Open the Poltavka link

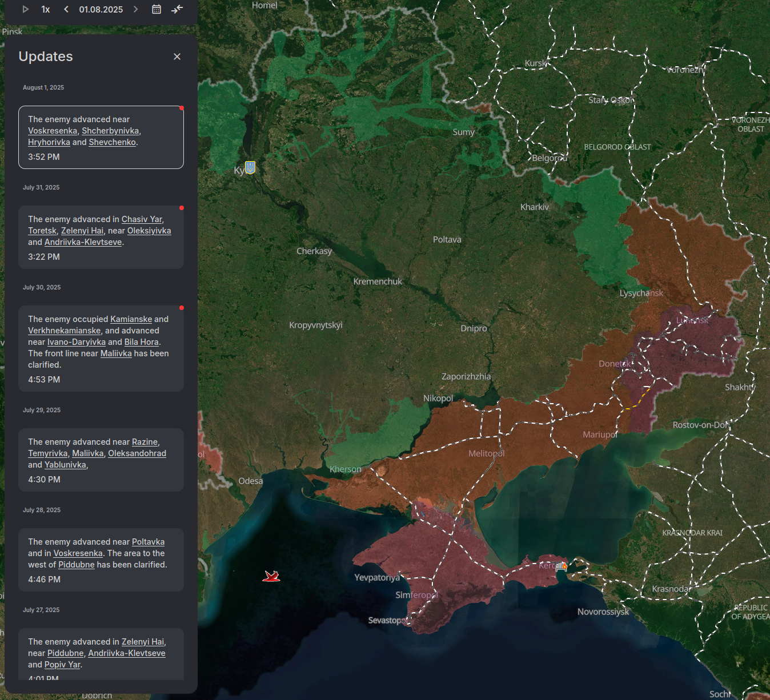point(148,542)
